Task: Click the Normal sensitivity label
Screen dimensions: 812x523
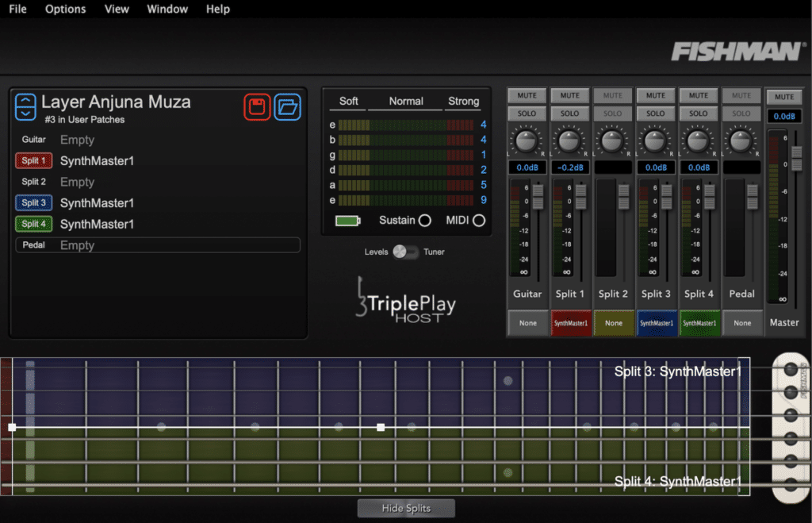Action: pyautogui.click(x=406, y=101)
